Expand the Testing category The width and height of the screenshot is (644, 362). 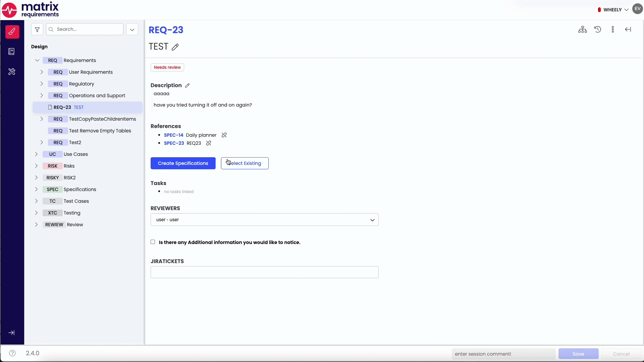click(x=36, y=213)
